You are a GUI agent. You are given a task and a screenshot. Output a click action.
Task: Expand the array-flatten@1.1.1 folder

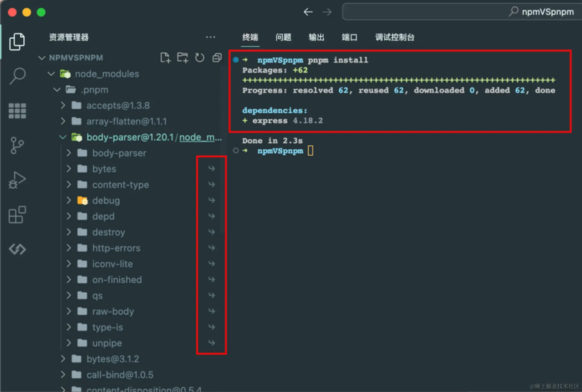pos(63,121)
